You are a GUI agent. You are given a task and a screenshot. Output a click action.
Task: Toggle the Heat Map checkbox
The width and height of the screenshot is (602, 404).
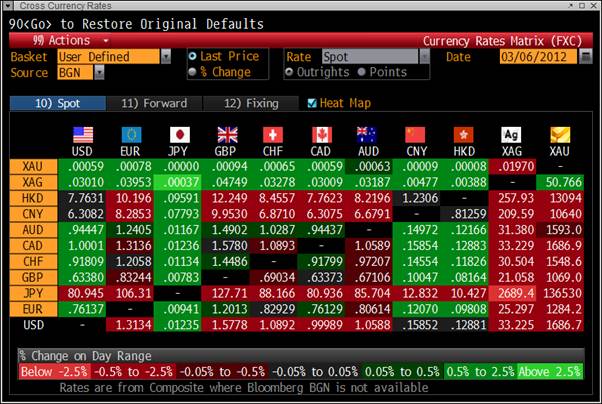coord(312,103)
